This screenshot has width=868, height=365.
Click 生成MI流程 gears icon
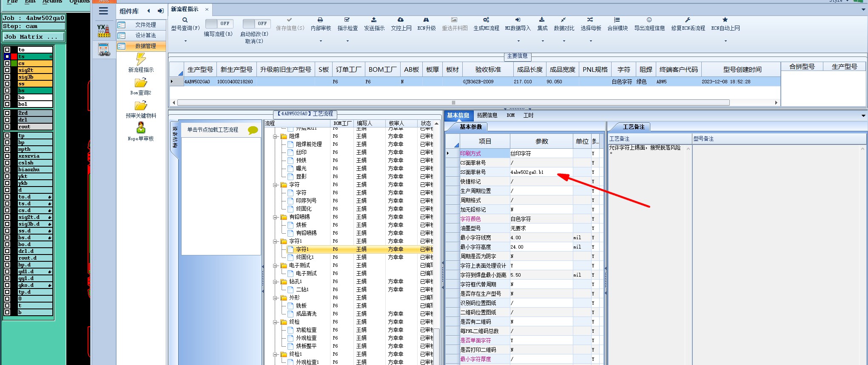[x=486, y=20]
